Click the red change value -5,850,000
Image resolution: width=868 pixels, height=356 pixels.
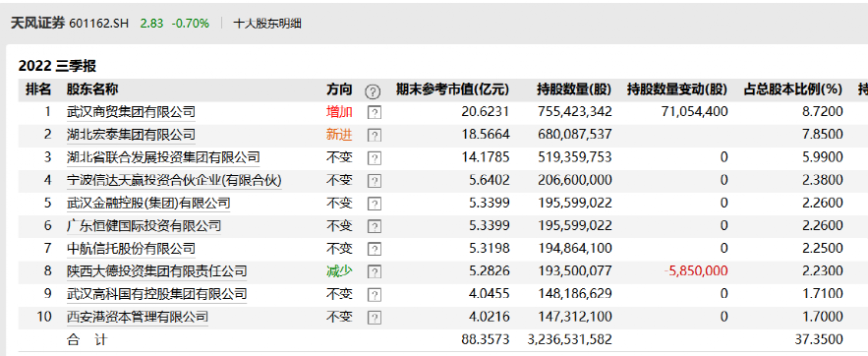pos(696,270)
